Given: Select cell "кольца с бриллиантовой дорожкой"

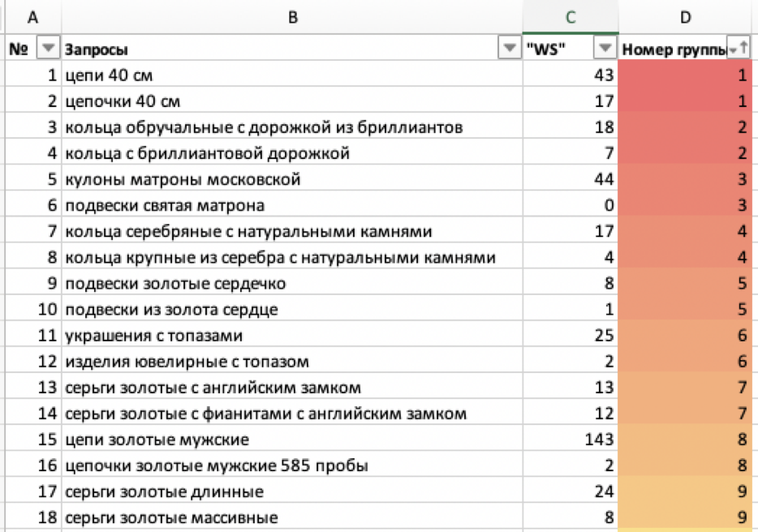Looking at the screenshot, I should [292, 153].
